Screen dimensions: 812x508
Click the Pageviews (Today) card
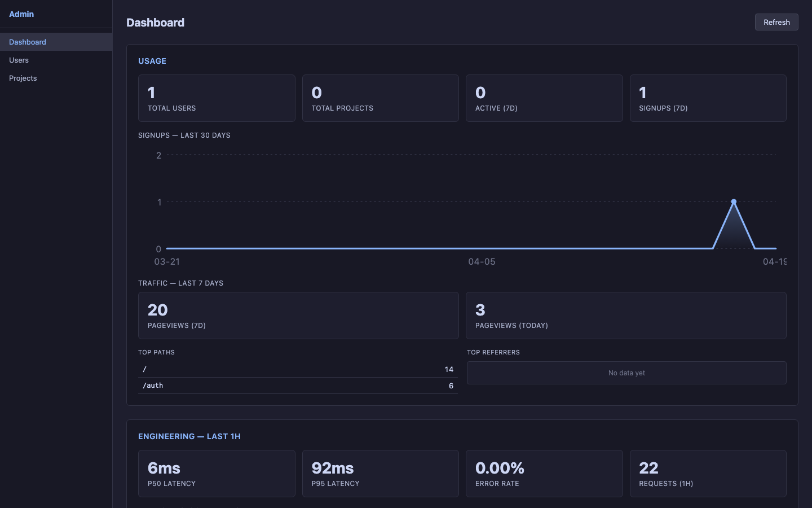(x=626, y=316)
